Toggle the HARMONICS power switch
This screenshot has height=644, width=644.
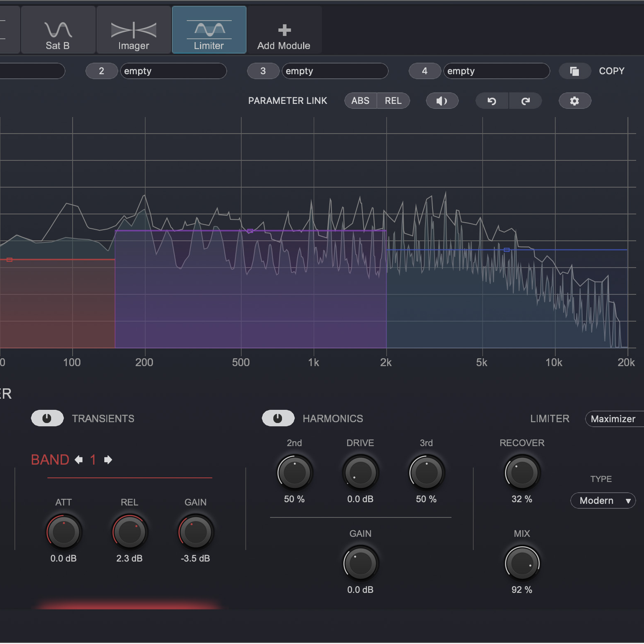278,418
